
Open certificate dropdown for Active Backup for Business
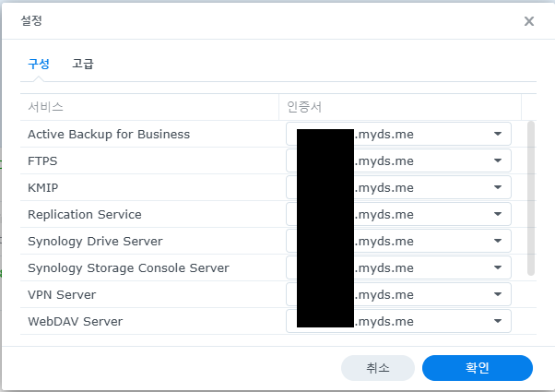[x=398, y=134]
